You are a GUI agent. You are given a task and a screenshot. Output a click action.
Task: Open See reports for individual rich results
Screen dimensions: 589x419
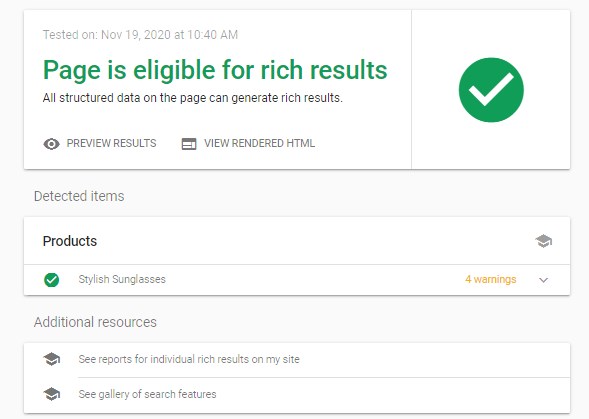(189, 359)
